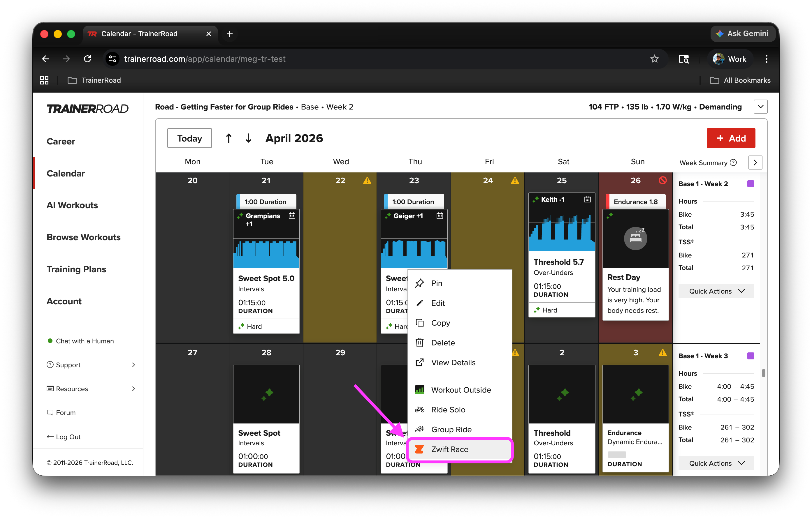Close the Calendar - TrainerRoad tab

209,34
